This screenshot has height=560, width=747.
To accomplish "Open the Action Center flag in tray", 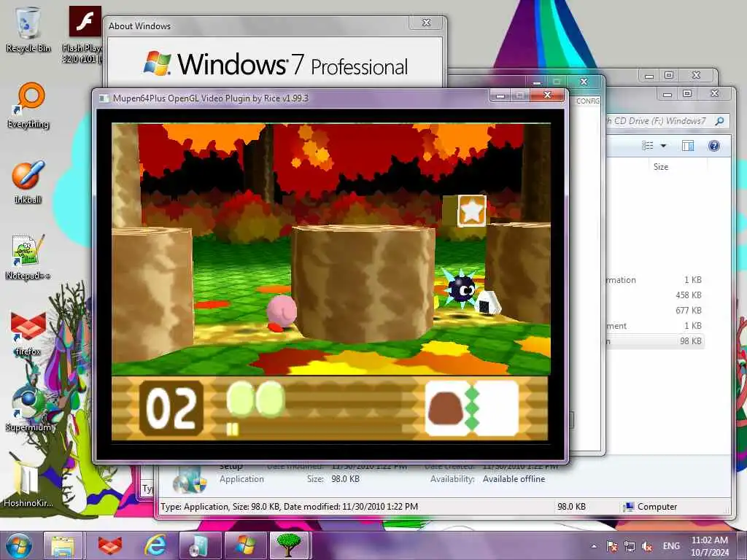I will (612, 546).
